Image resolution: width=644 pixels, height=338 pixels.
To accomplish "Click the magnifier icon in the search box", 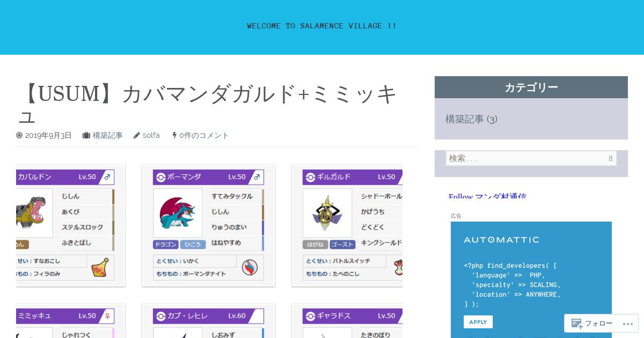I will [611, 158].
